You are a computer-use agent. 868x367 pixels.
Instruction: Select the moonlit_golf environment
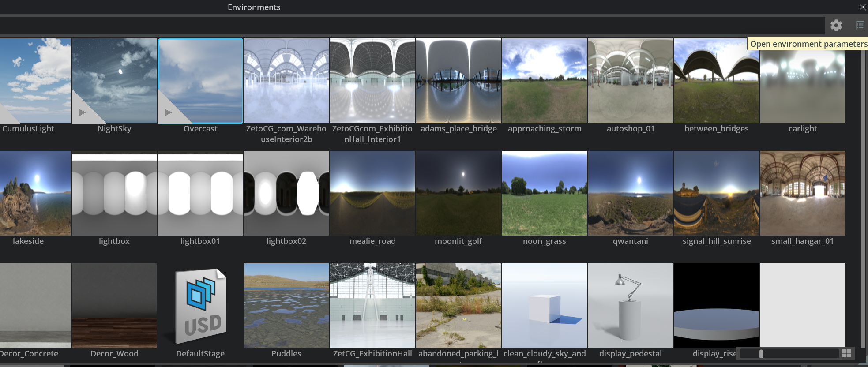pyautogui.click(x=458, y=193)
